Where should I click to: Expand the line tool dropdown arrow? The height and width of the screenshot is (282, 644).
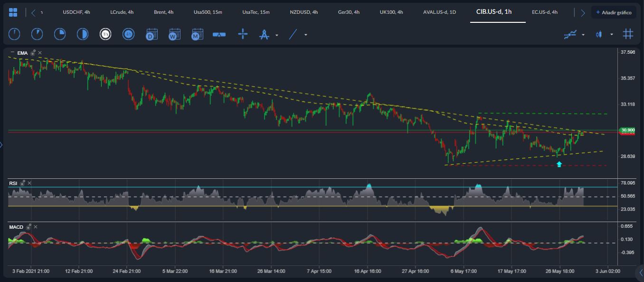306,35
